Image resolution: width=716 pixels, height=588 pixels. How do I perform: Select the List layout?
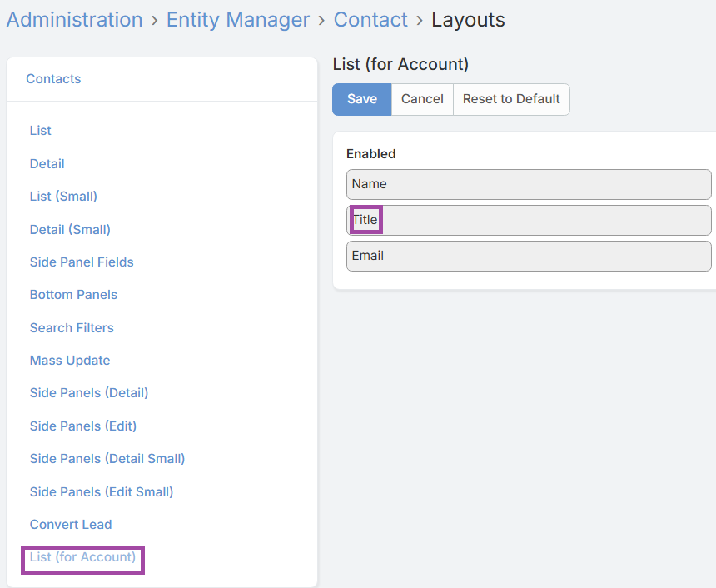tap(41, 131)
